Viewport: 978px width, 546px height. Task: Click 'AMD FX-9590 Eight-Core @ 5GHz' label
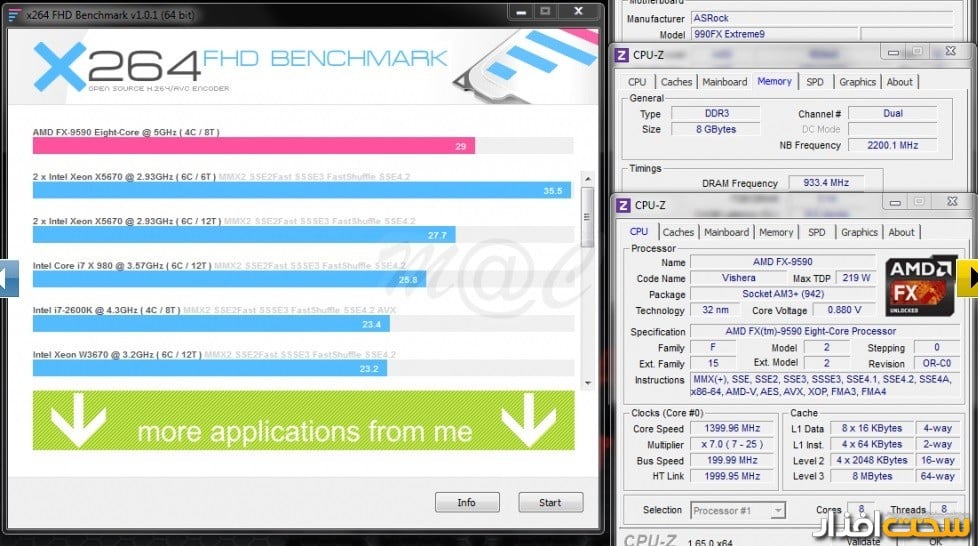126,132
